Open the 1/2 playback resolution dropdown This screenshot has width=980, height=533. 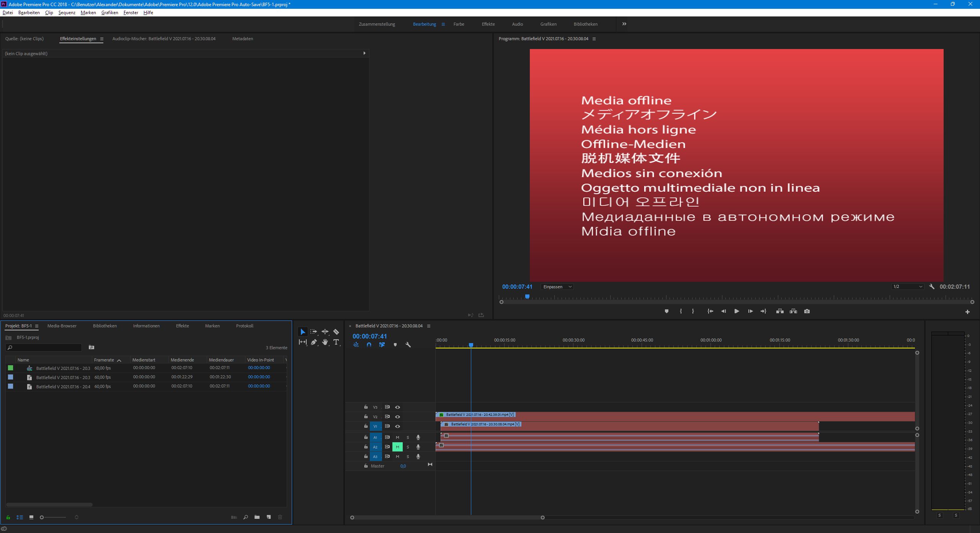click(x=907, y=286)
